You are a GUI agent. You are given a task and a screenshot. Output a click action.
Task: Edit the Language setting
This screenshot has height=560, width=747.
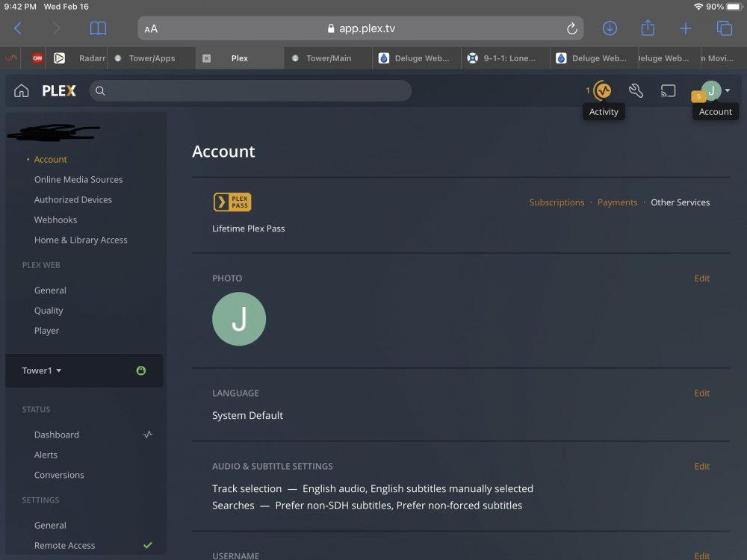pos(701,393)
